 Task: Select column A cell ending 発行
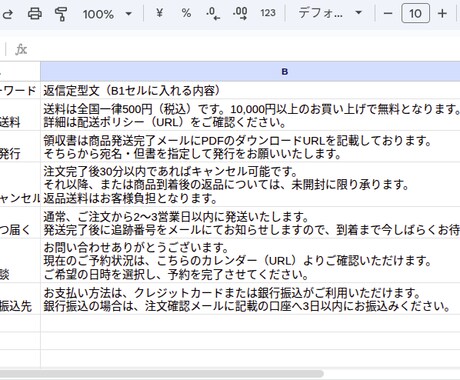coord(20,146)
